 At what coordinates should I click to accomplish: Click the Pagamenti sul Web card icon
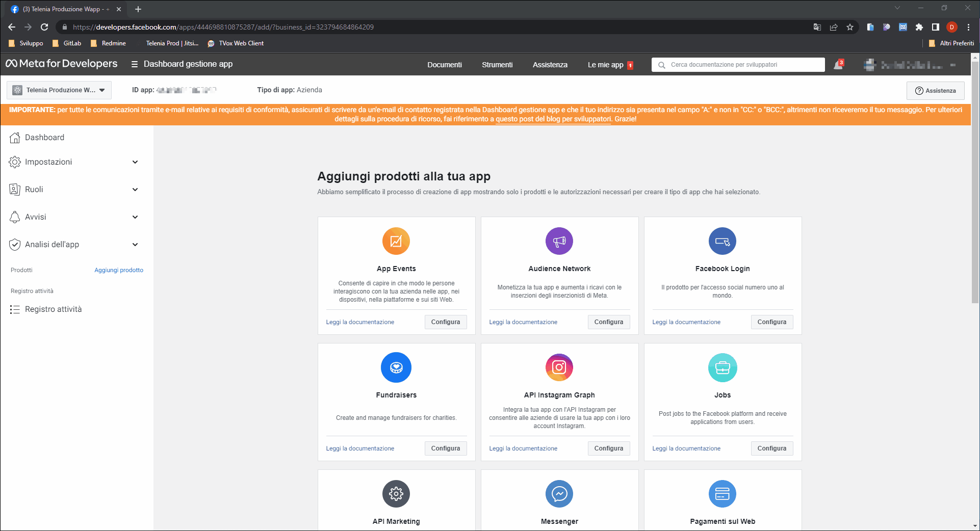pos(723,494)
